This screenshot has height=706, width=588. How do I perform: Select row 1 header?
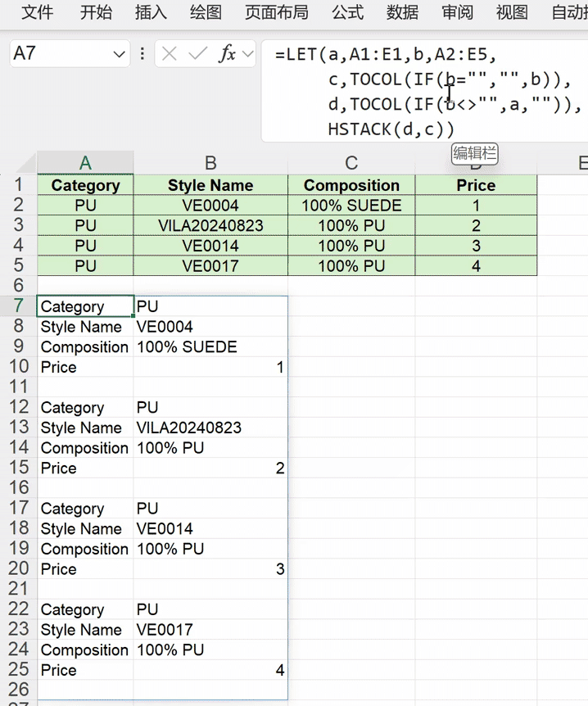19,184
